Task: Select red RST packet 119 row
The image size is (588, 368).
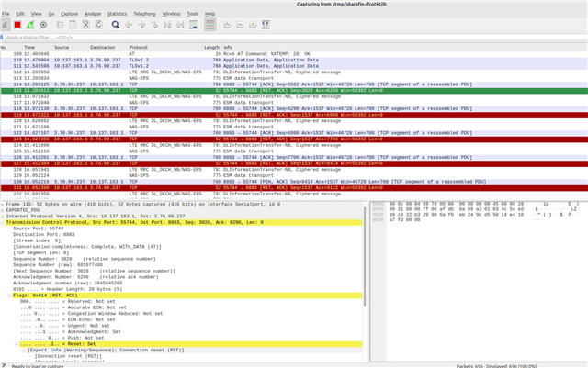Action: (294, 115)
